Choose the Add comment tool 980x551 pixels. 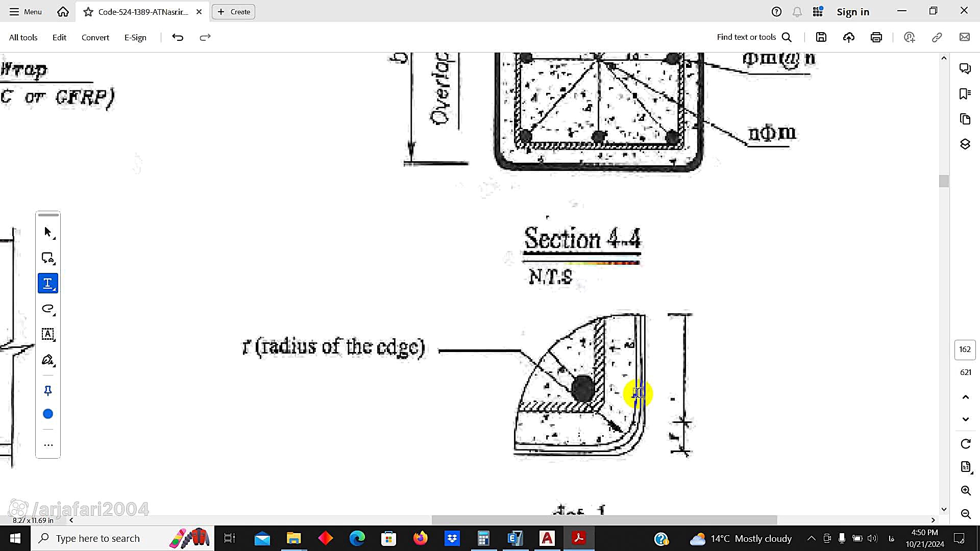click(x=48, y=258)
